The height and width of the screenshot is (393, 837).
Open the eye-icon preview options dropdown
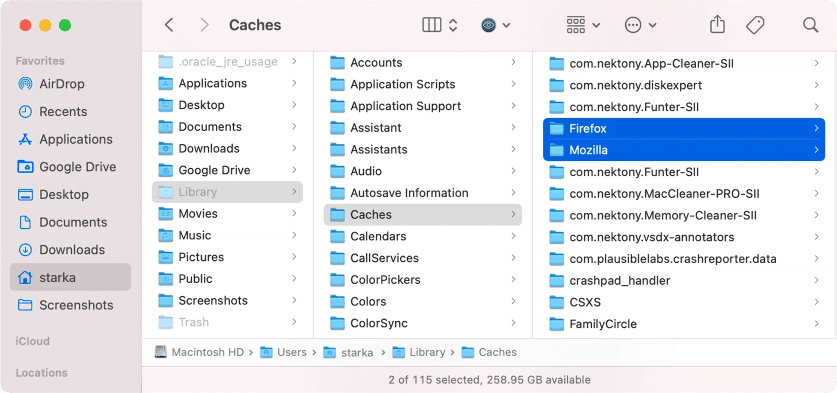(x=496, y=25)
